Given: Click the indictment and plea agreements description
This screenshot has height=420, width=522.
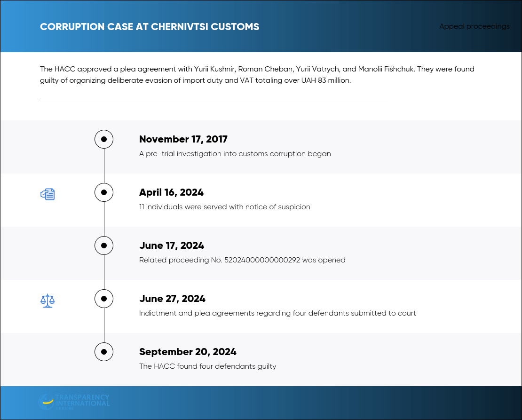Looking at the screenshot, I should pyautogui.click(x=277, y=313).
